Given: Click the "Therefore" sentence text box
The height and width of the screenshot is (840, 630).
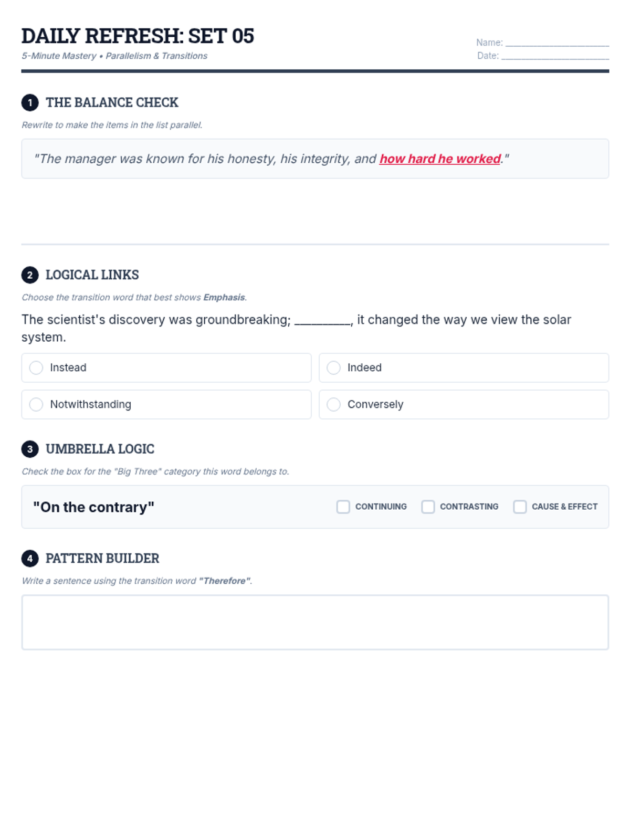Looking at the screenshot, I should 315,622.
